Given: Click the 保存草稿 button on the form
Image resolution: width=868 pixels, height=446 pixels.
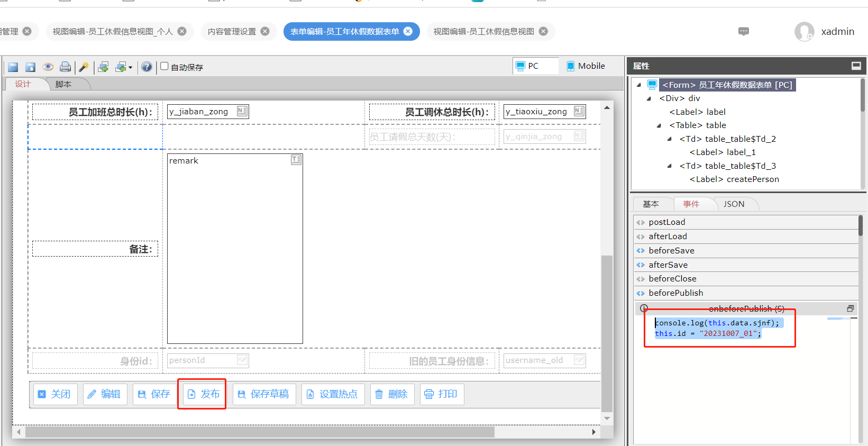Looking at the screenshot, I should point(264,394).
